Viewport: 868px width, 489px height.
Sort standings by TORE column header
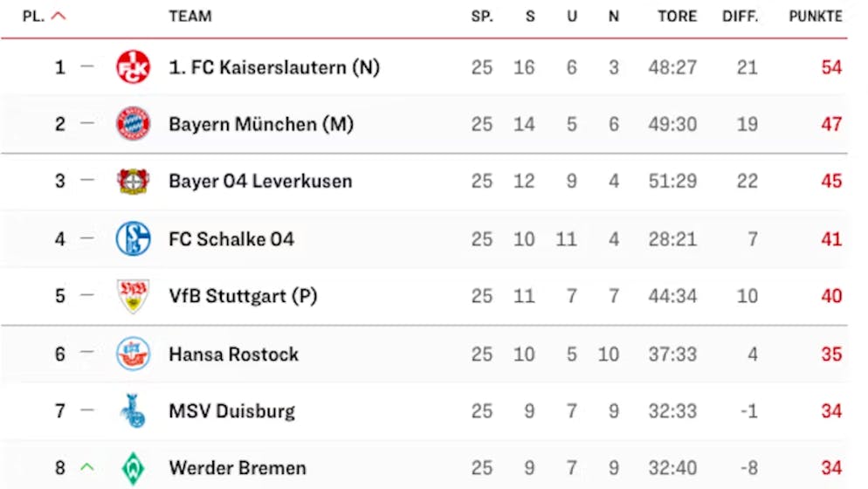click(678, 17)
